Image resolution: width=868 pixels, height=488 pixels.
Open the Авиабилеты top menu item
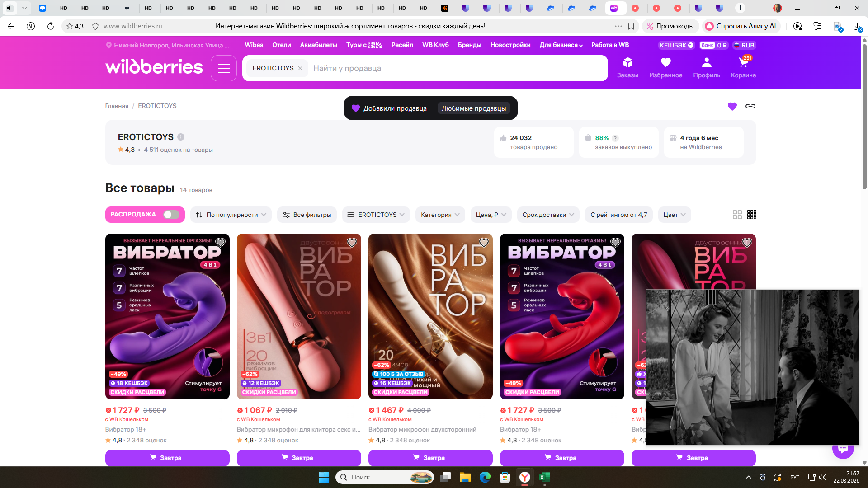tap(318, 45)
